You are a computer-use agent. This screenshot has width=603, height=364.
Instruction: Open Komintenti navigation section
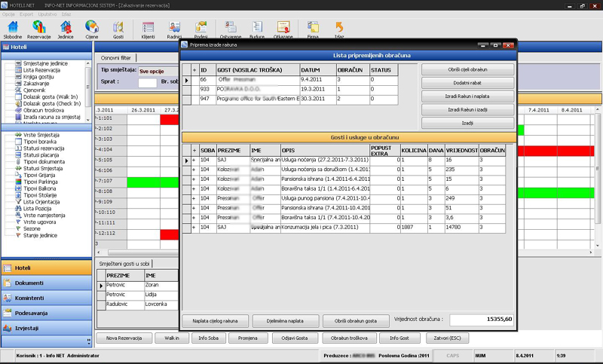tap(47, 298)
